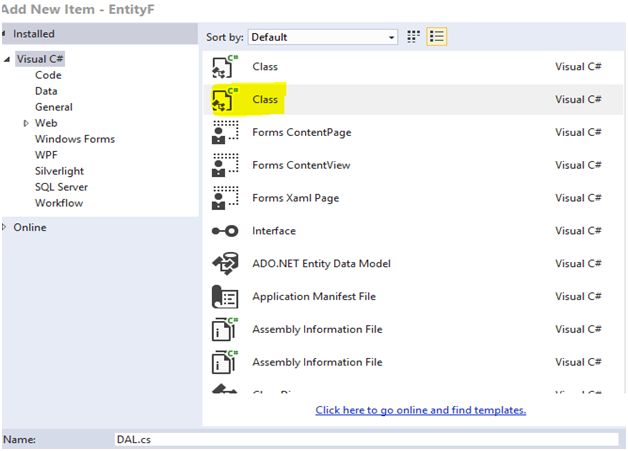
Task: Select the Interface template icon
Action: pos(225,231)
